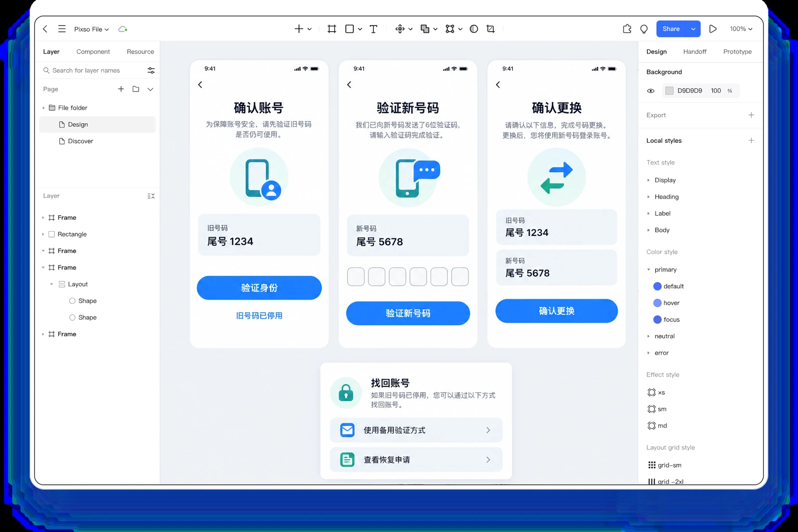Select the Crop tool
Image resolution: width=798 pixels, height=532 pixels.
(490, 29)
